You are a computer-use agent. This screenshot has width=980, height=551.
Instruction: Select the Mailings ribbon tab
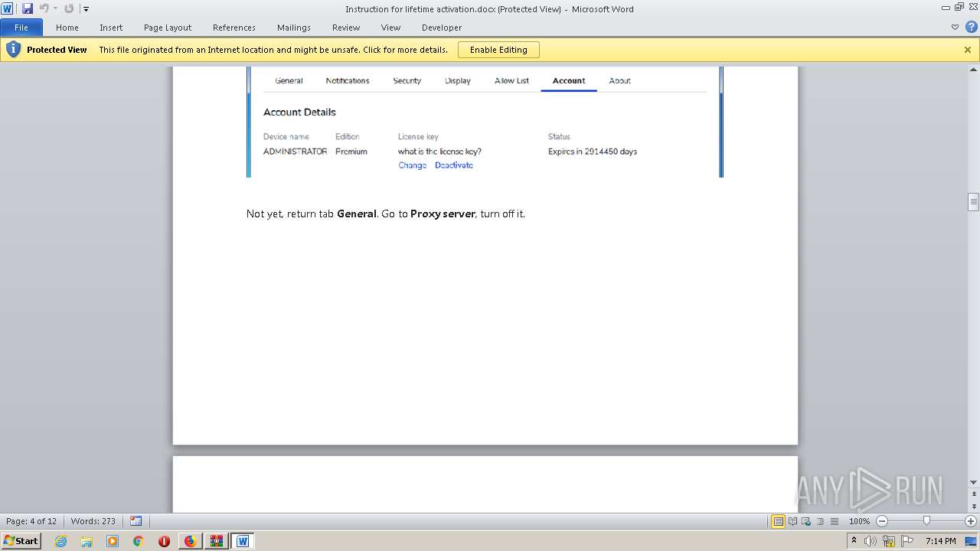[294, 28]
